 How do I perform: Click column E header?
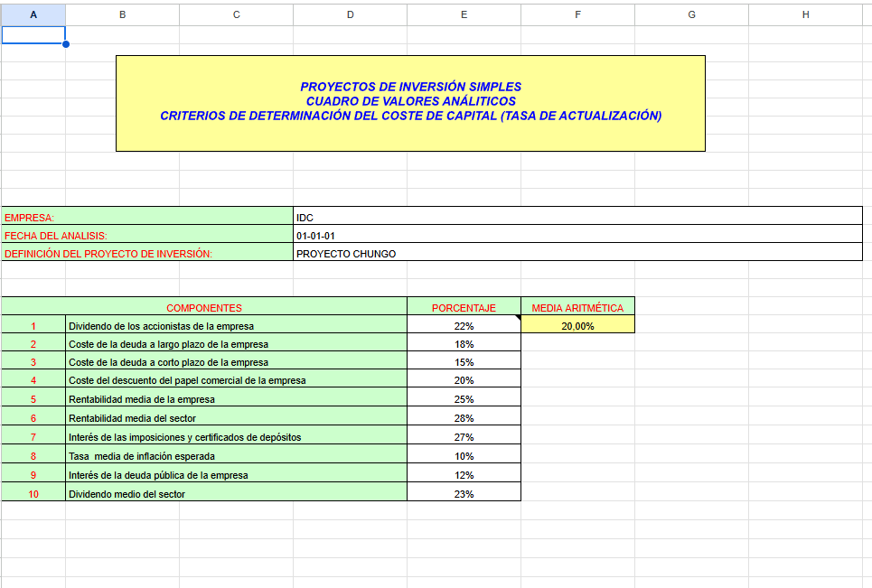[x=464, y=14]
